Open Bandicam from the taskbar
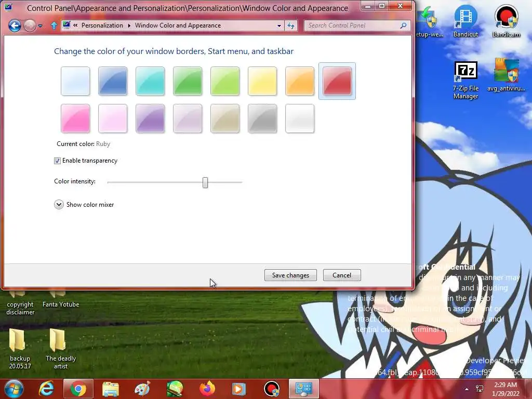Viewport: 532px width, 399px height. coord(271,389)
